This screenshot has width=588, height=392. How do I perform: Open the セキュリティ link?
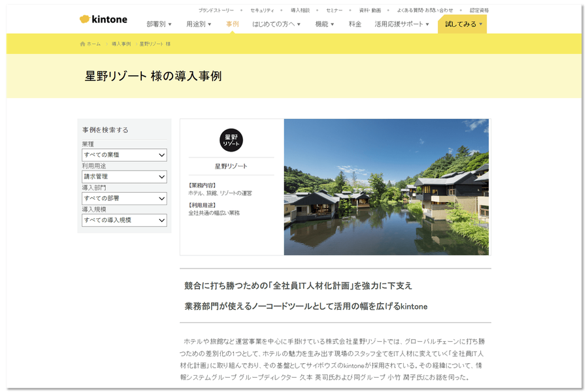pos(262,10)
